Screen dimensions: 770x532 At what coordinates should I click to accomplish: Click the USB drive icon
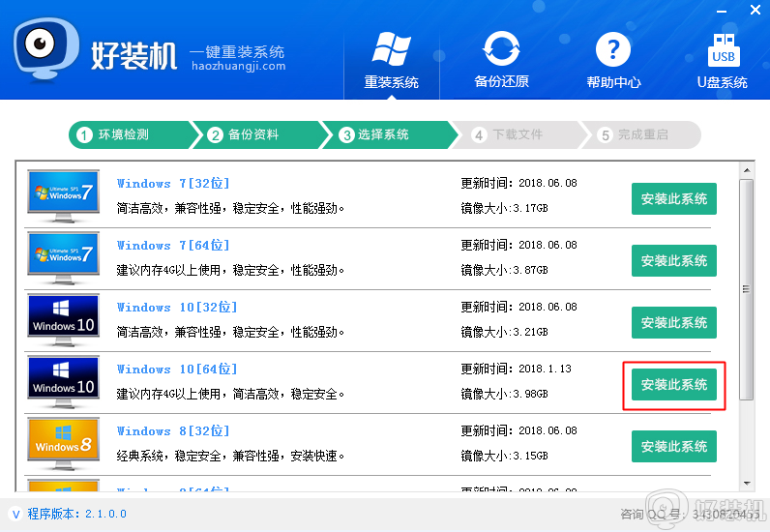coord(724,49)
